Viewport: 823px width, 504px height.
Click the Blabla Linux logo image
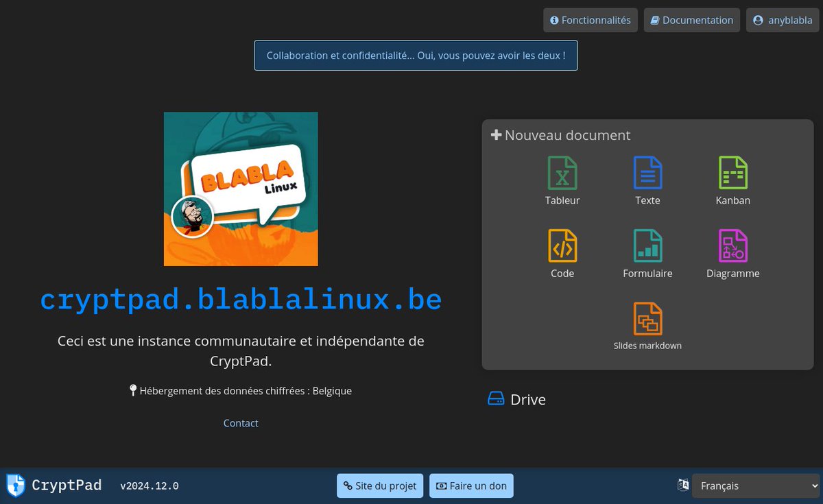pos(241,189)
